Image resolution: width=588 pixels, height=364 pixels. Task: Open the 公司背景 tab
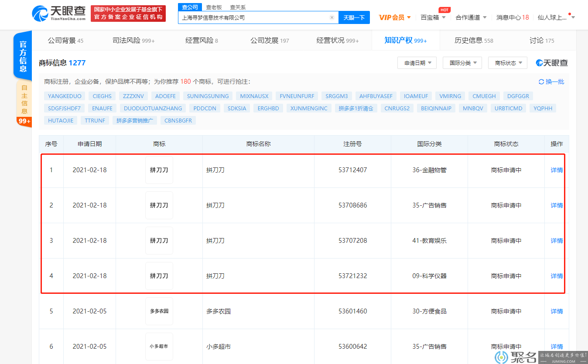pos(65,41)
